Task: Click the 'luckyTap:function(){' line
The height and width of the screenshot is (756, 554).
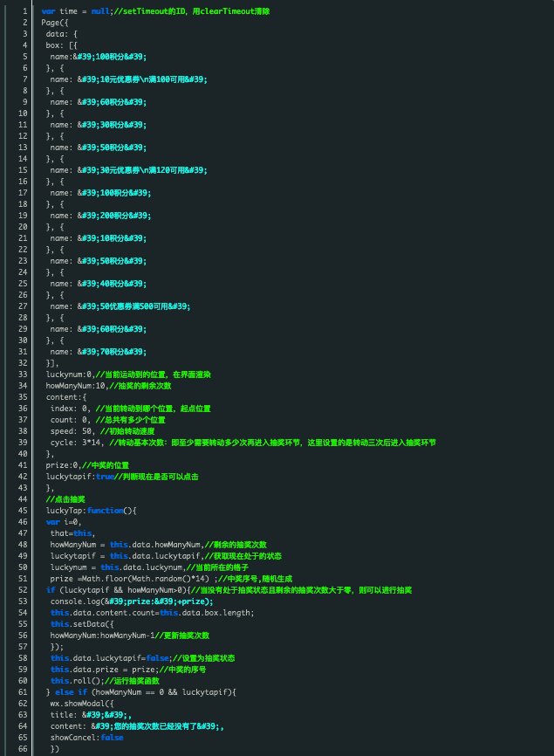Action: (x=91, y=510)
